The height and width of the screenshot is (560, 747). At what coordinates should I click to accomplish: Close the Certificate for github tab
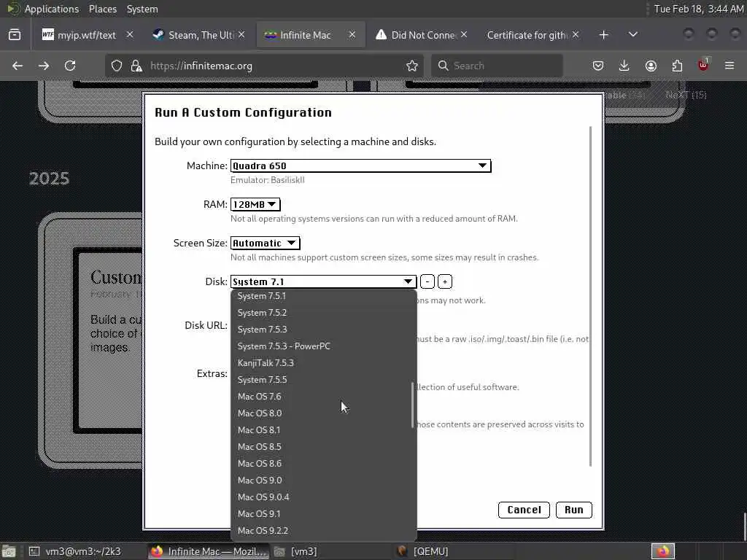point(576,35)
